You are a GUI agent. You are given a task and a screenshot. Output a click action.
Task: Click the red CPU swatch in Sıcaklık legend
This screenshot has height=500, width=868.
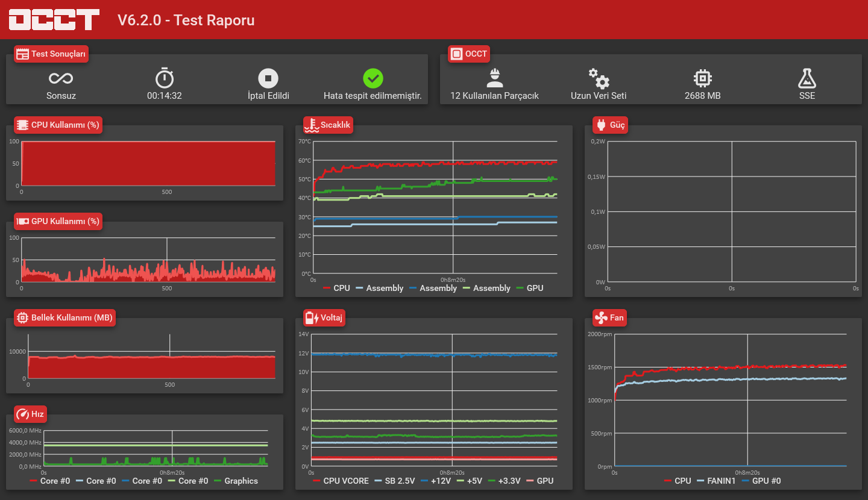tap(327, 288)
